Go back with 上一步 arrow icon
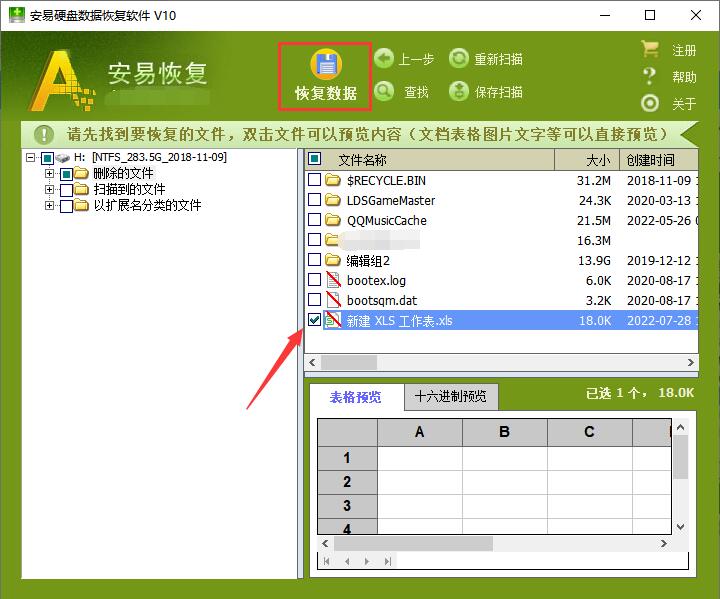720x599 pixels. coord(384,58)
